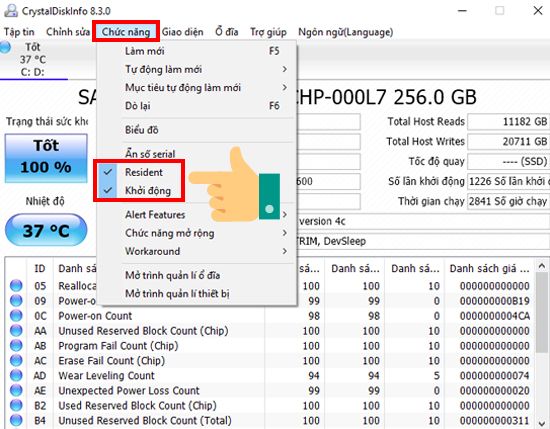Click the attribute list scrollbar thumb

(542, 312)
